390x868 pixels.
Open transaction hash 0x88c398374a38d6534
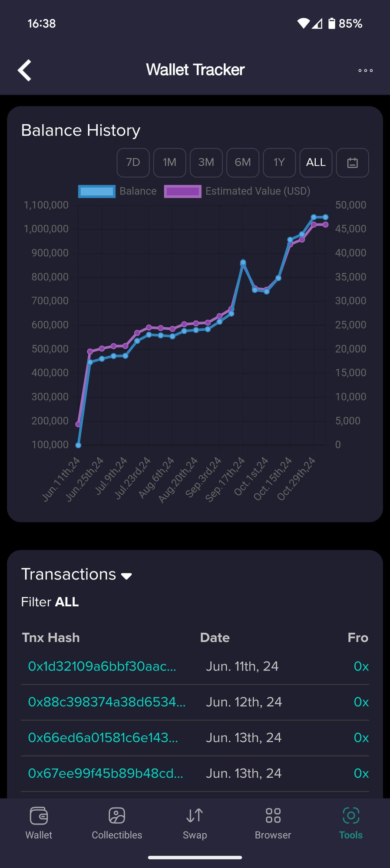tap(106, 702)
